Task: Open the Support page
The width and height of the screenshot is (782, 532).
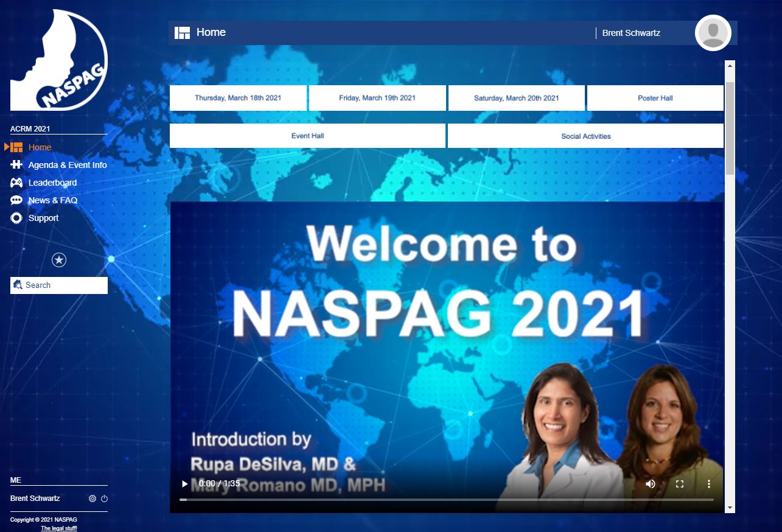Action: (x=43, y=218)
